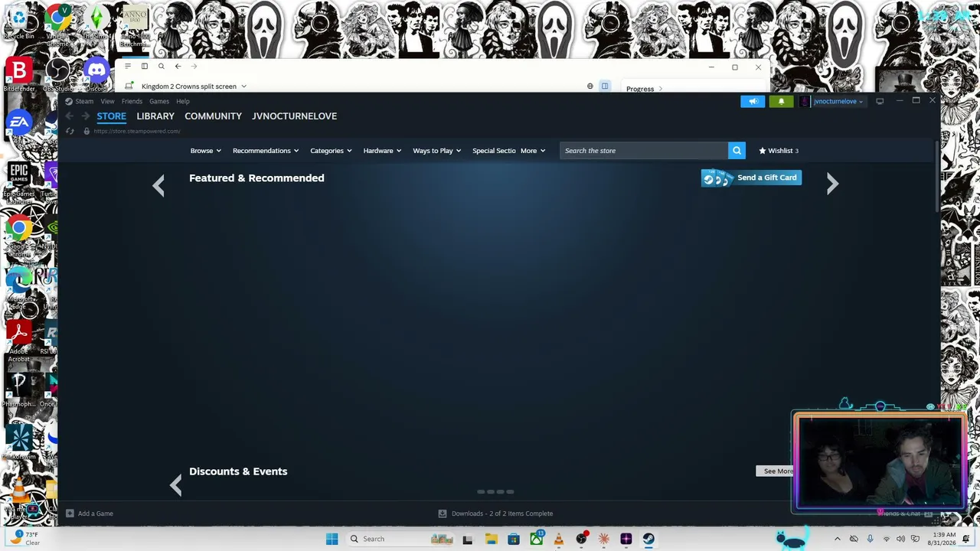Expand the Hardware dropdown
Screen dimensions: 980x551
point(382,151)
